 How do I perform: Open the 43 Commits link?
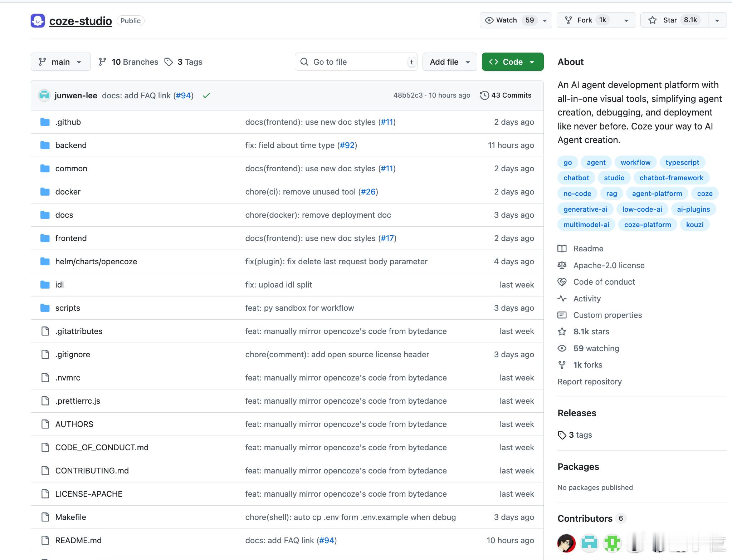tap(506, 95)
